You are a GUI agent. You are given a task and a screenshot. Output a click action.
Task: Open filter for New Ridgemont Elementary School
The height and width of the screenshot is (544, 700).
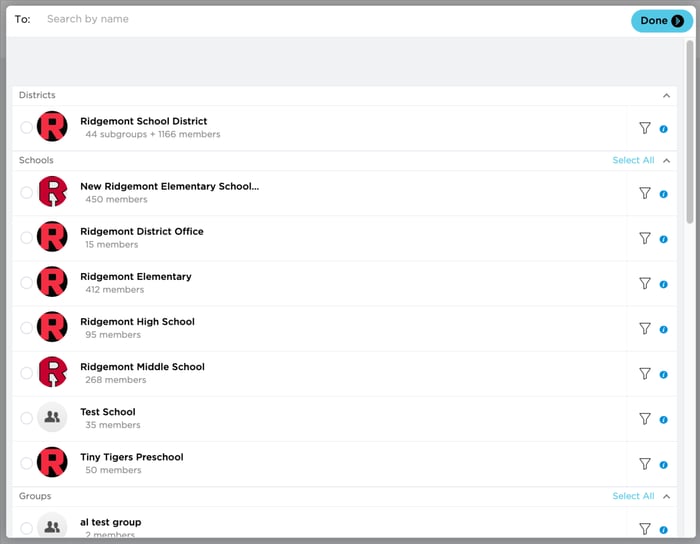pyautogui.click(x=645, y=193)
